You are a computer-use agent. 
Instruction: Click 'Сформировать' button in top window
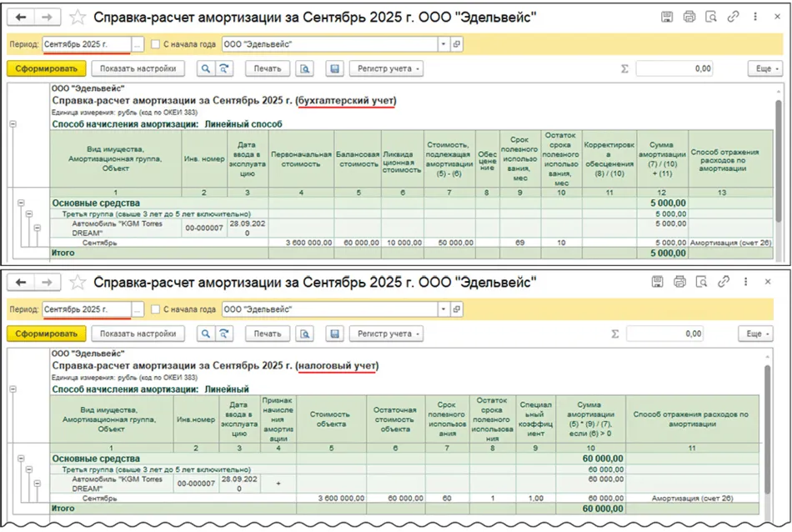46,68
